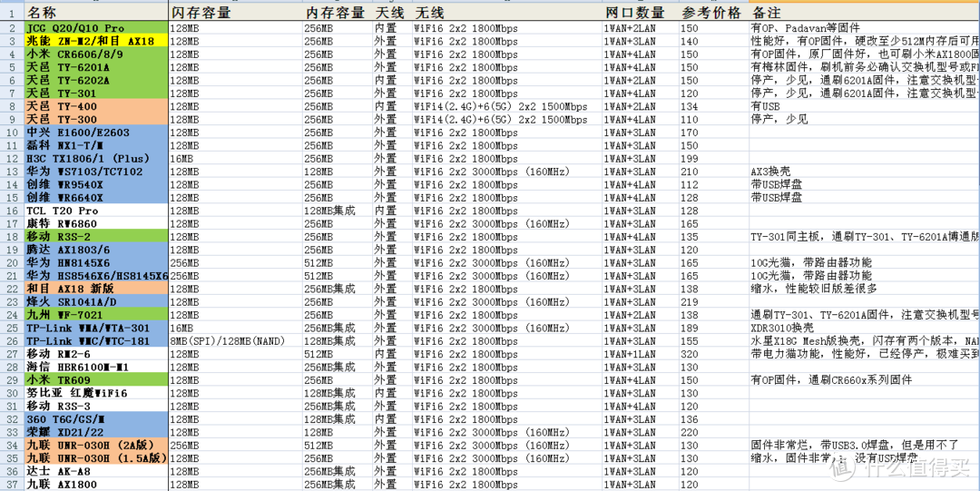
Task: Select the TP-Link WMA/WTA-301 cell
Action: point(96,328)
